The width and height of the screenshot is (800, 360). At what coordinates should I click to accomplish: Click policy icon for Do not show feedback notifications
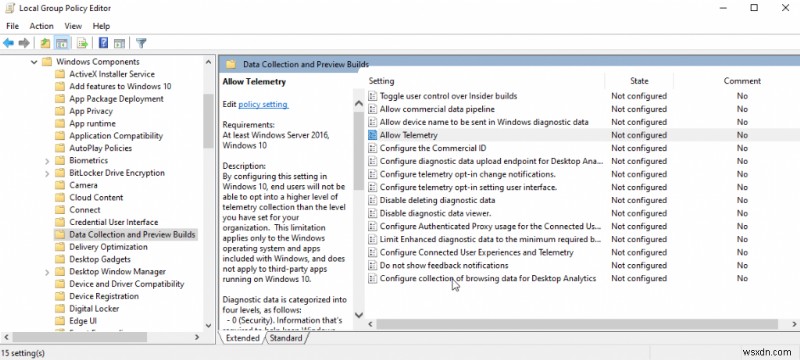(x=372, y=265)
